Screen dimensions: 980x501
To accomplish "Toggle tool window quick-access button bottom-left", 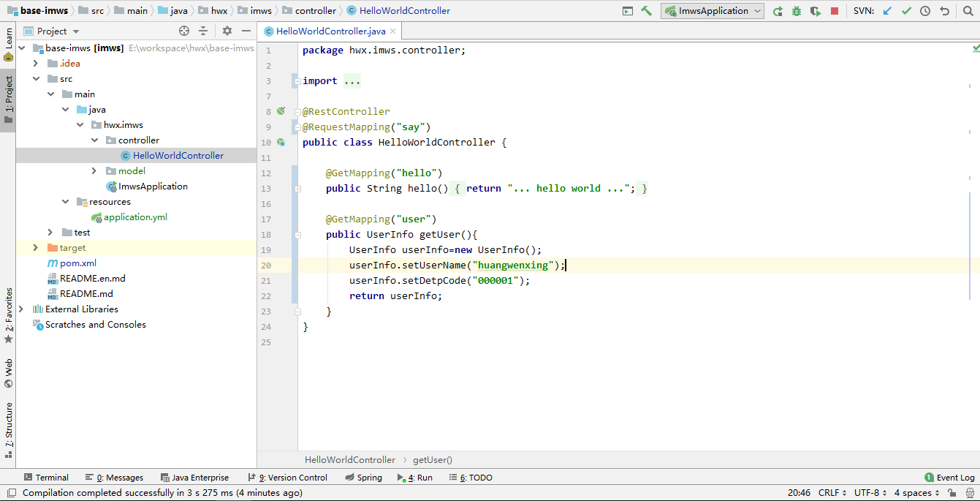I will pyautogui.click(x=10, y=493).
